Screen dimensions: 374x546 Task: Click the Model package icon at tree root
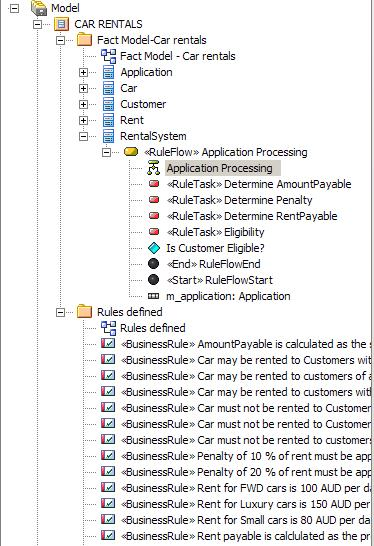point(39,8)
